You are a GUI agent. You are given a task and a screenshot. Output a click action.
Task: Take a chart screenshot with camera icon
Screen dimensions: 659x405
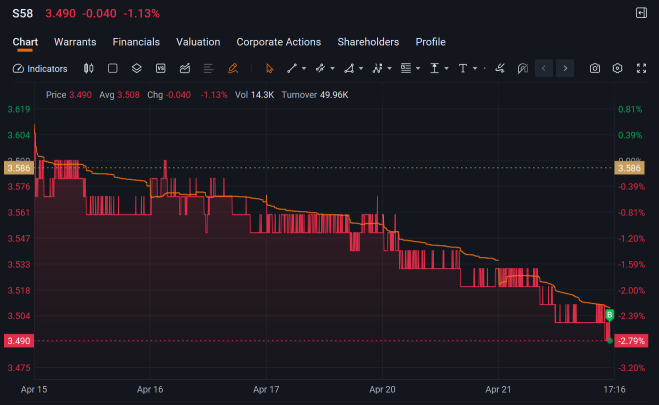click(595, 68)
